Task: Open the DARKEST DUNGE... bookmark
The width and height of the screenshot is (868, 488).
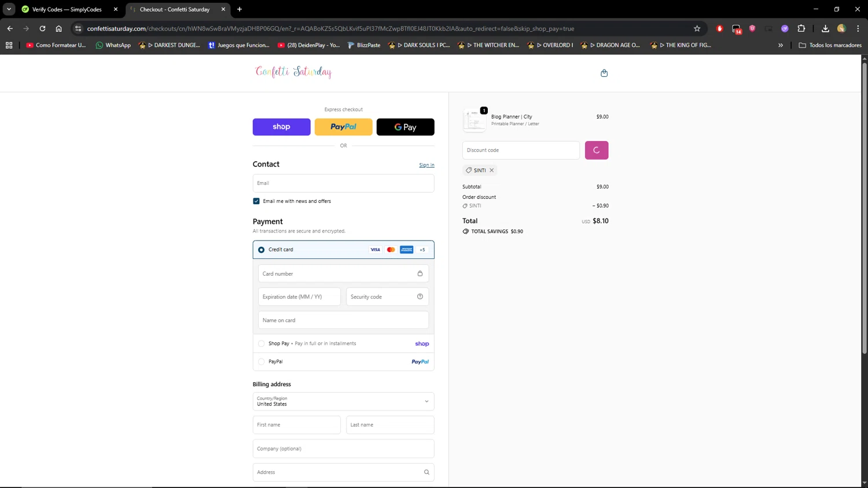Action: click(x=170, y=45)
